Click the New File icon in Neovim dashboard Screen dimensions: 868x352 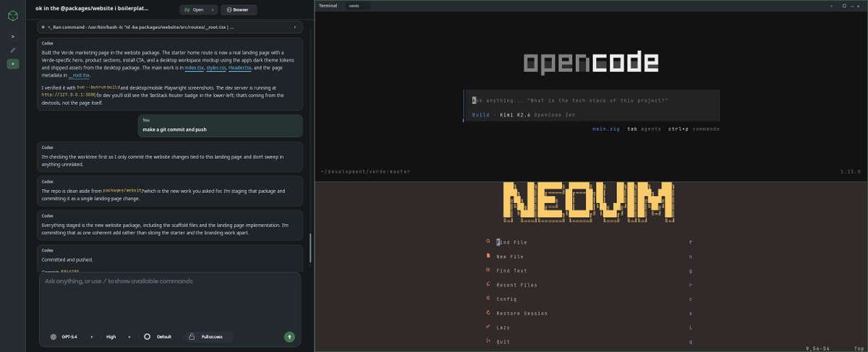488,256
